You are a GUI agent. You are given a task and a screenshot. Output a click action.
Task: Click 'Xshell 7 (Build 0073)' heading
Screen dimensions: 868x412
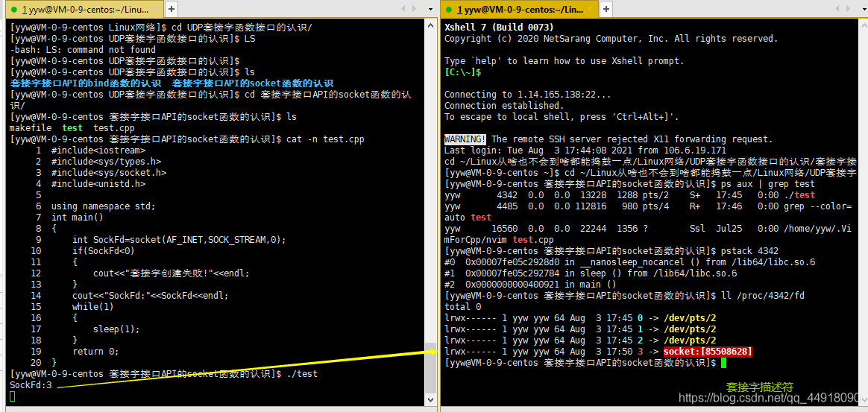[500, 27]
